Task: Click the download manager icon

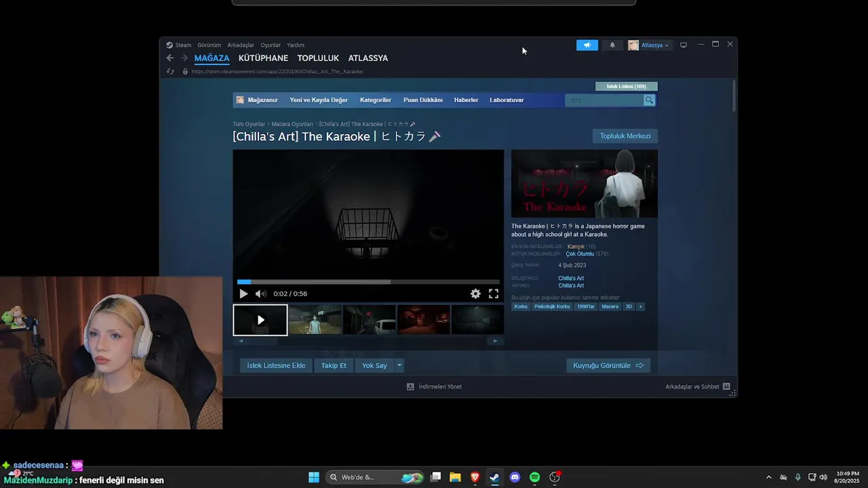Action: click(x=410, y=386)
